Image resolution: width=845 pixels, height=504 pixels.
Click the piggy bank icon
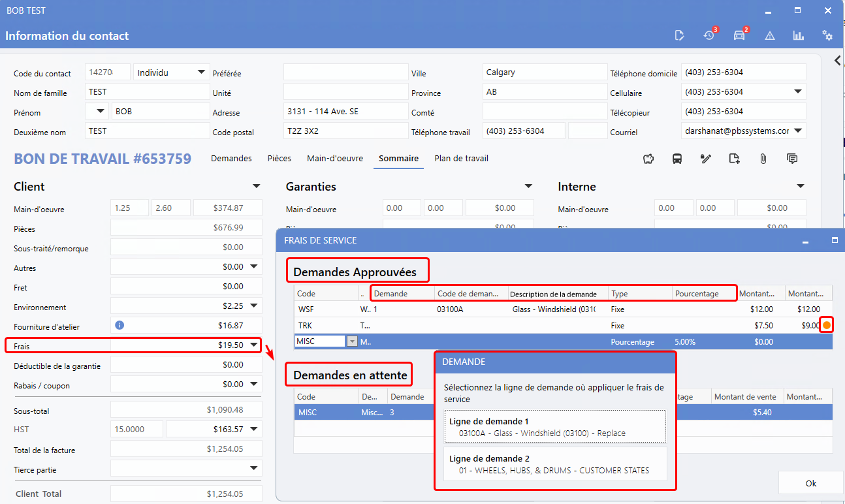point(648,159)
